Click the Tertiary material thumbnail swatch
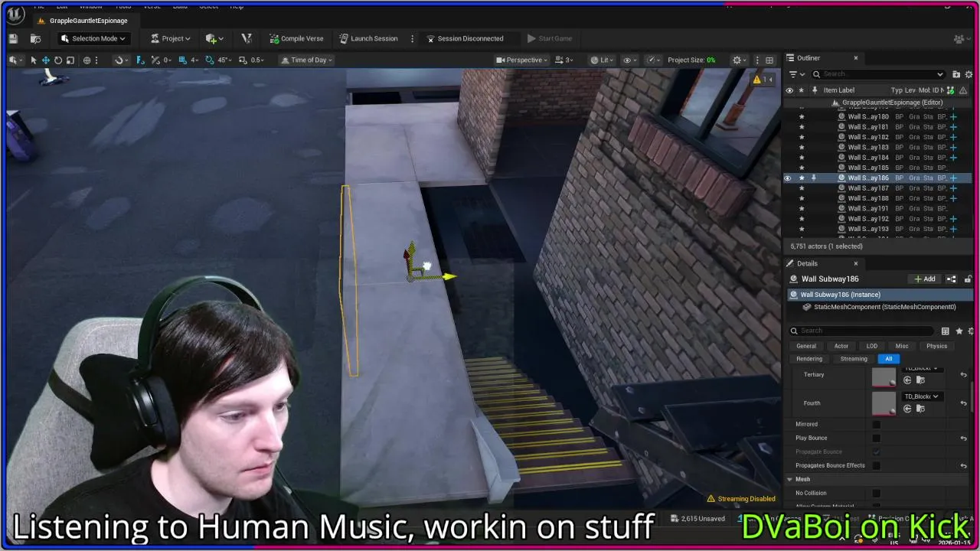The image size is (980, 551). [x=884, y=376]
